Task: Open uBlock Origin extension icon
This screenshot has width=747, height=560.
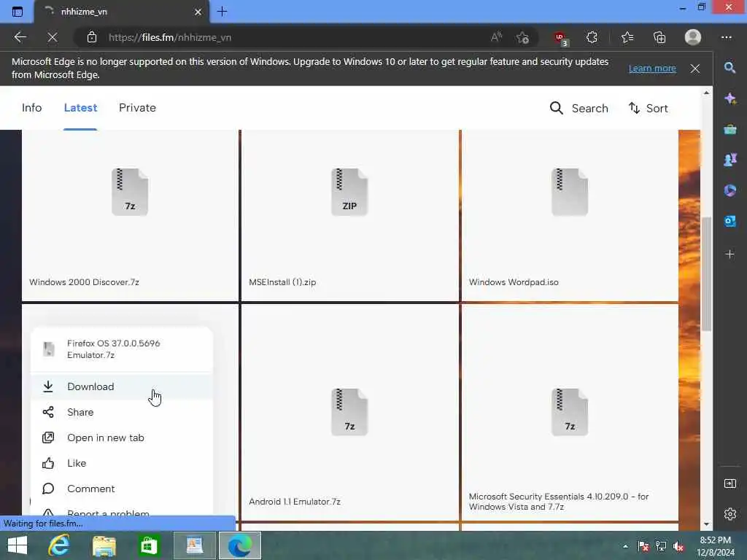Action: click(561, 38)
